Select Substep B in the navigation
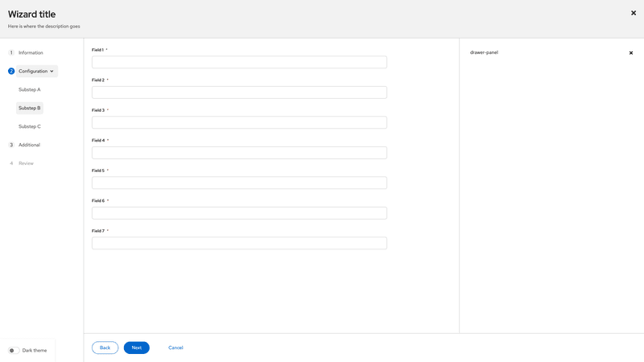 pos(29,108)
